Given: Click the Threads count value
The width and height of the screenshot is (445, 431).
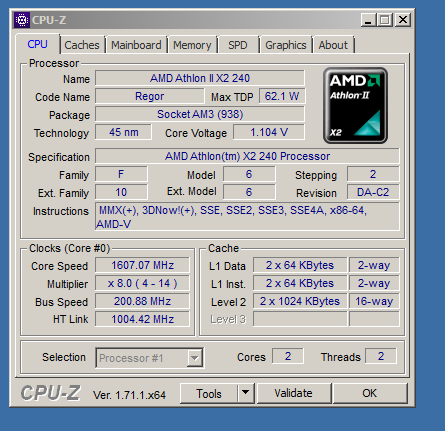Looking at the screenshot, I should (x=381, y=356).
